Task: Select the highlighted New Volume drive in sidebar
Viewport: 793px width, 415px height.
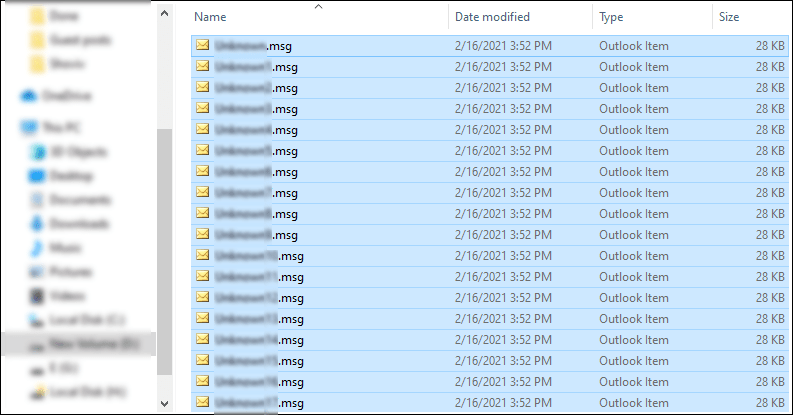Action: click(x=79, y=344)
